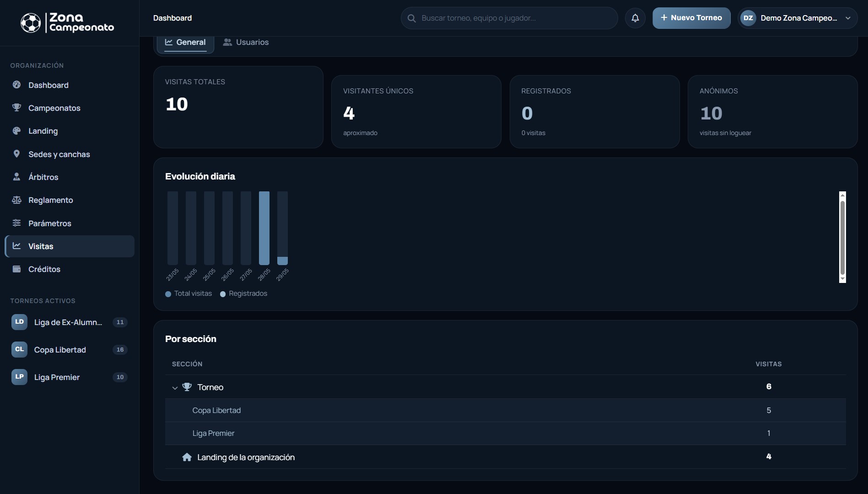Open Campeonatos in the sidebar
This screenshot has height=494, width=868.
pyautogui.click(x=70, y=108)
